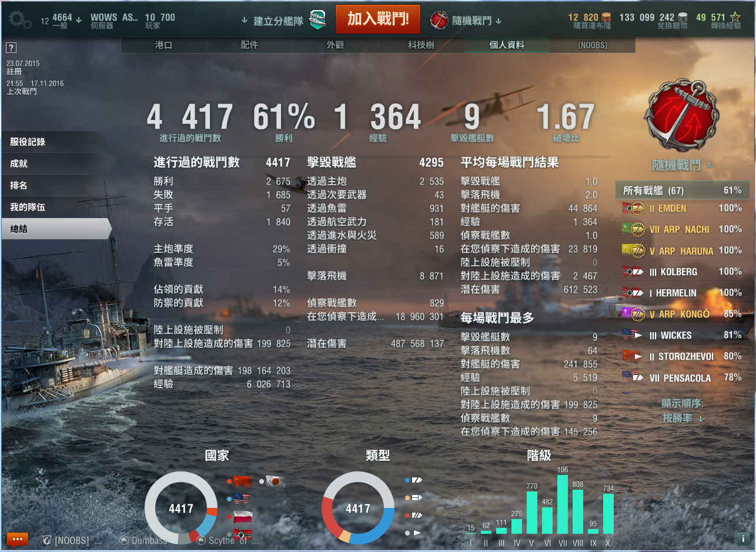Open the chat message bubble icon
756x552 pixels.
pos(17,538)
